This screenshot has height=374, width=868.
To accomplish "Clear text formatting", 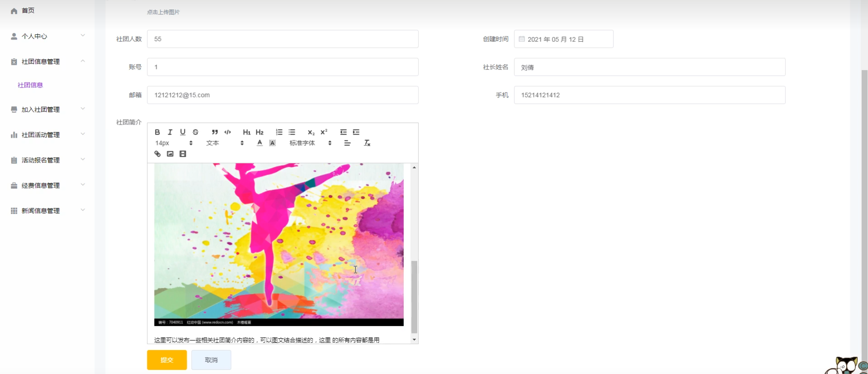I will coord(367,143).
